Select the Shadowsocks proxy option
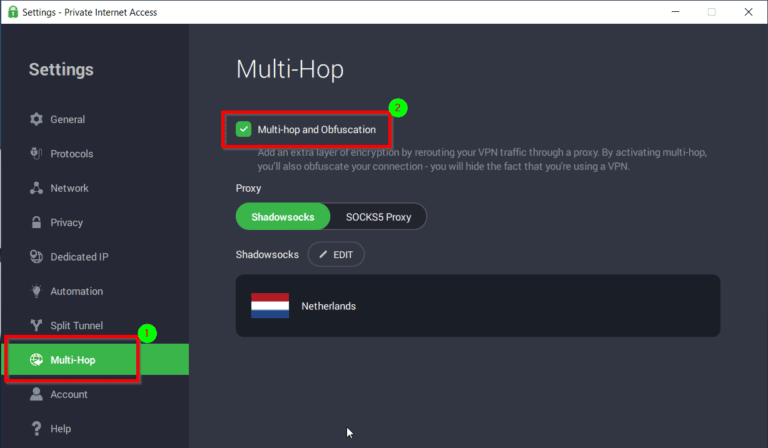The width and height of the screenshot is (768, 448). [x=282, y=217]
